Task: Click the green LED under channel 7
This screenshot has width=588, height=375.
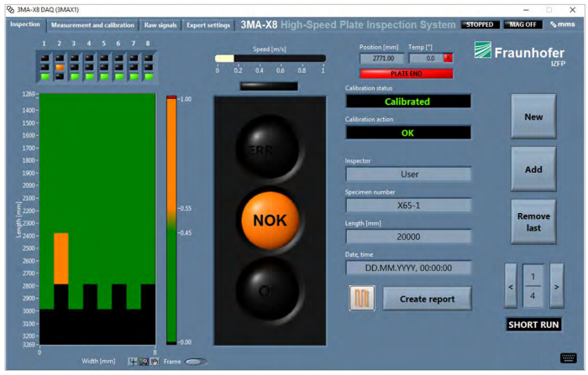Action: pos(134,76)
